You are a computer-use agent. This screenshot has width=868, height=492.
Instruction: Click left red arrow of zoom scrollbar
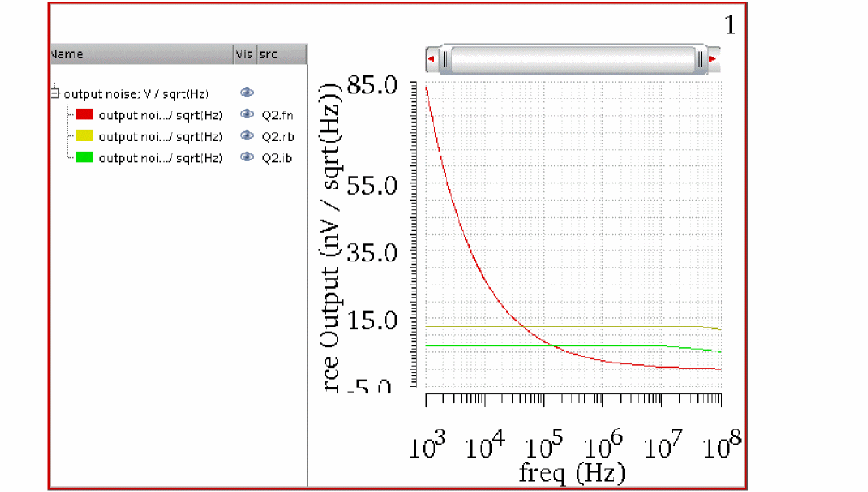click(x=431, y=59)
